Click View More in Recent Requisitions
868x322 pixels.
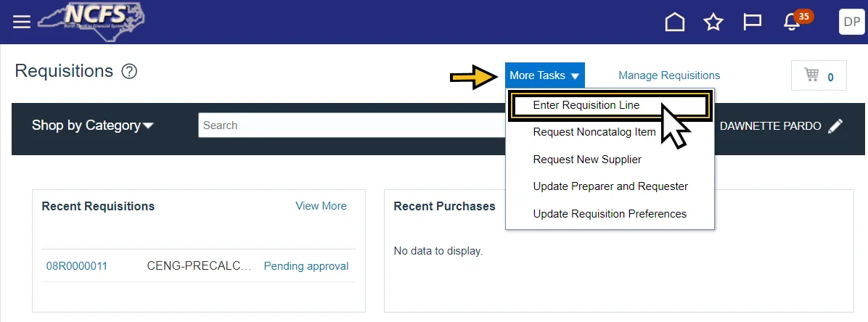point(321,206)
